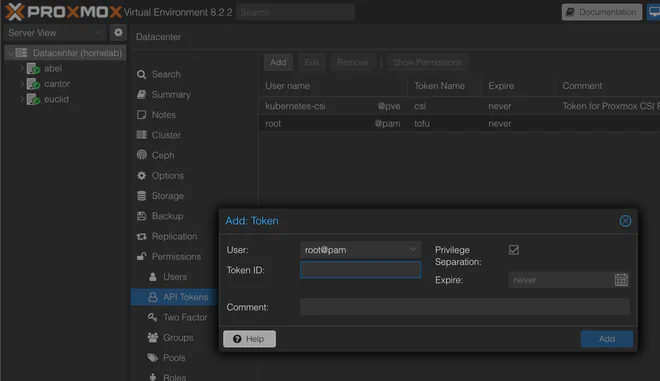The width and height of the screenshot is (660, 381).
Task: Close the Add: Token dialog
Action: 625,221
